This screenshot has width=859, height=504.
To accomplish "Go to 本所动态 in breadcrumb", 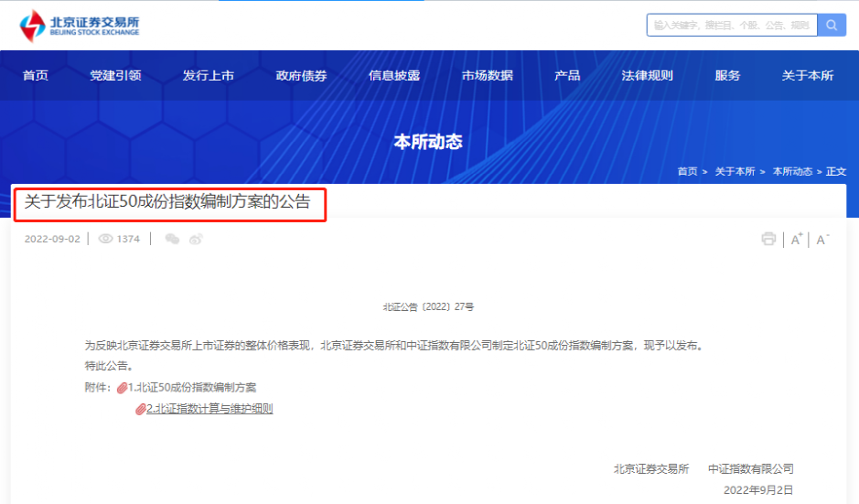I will (792, 171).
